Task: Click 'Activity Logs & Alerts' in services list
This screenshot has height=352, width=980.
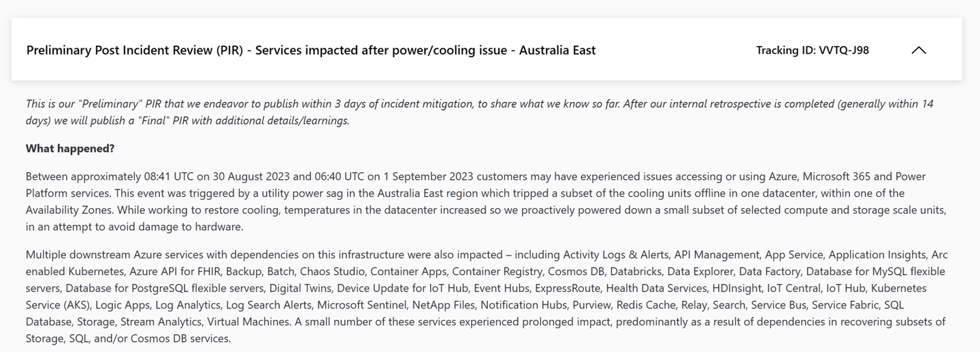Action: tap(615, 255)
